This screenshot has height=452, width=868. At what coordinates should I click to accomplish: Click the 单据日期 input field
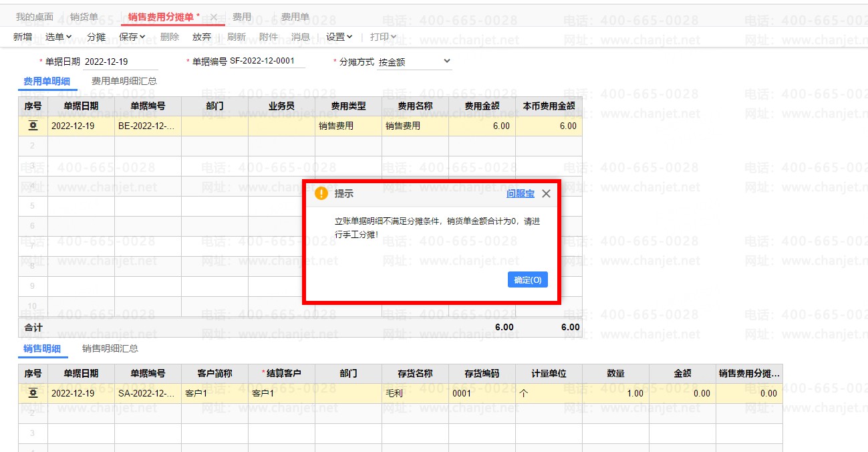click(x=120, y=62)
